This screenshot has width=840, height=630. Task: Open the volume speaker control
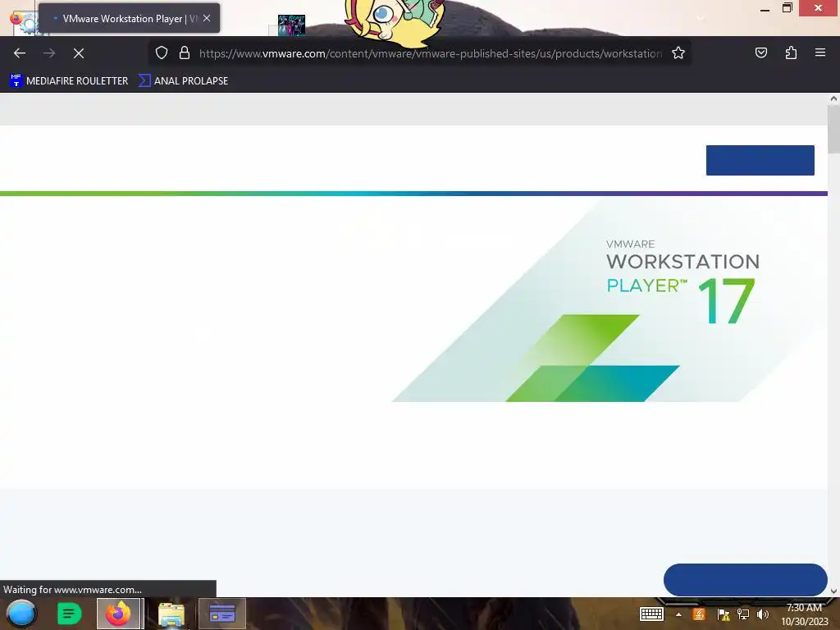pos(762,614)
